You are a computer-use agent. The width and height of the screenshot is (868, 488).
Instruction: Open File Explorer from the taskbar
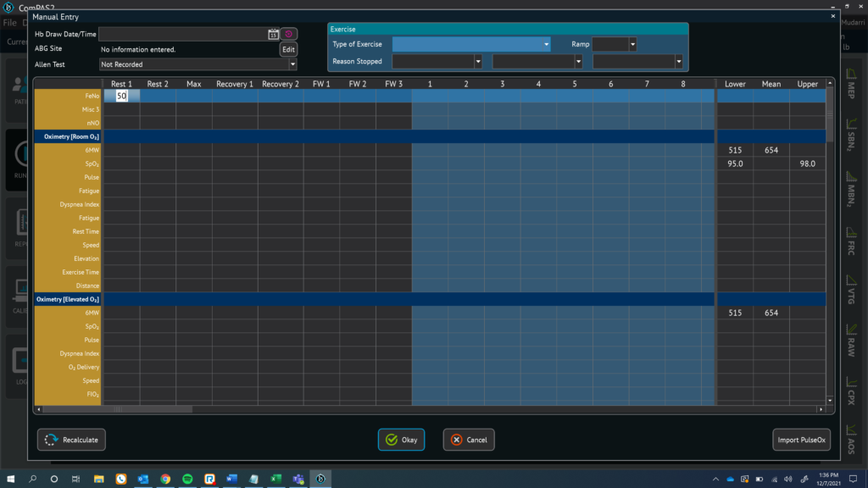[99, 479]
